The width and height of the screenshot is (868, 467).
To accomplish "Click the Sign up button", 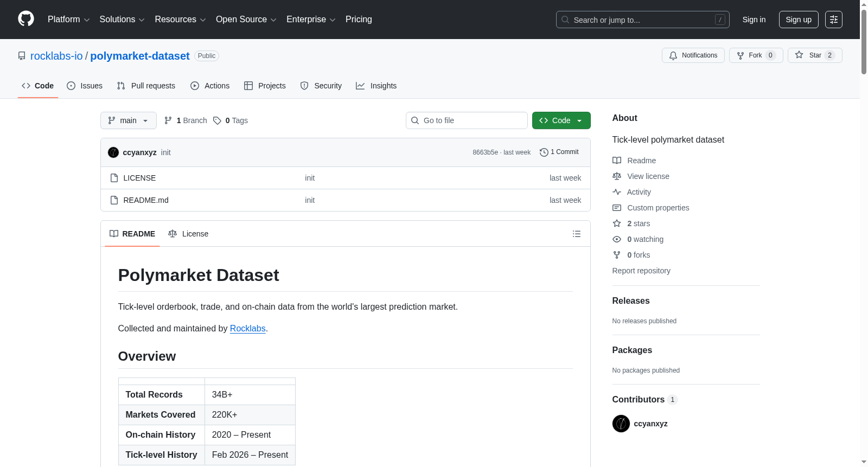I will [799, 20].
